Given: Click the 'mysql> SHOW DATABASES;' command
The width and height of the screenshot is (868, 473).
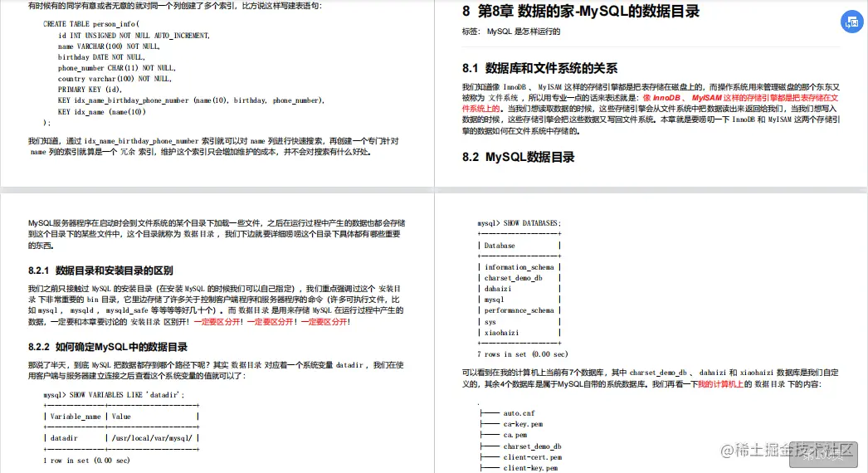Looking at the screenshot, I should [x=519, y=223].
